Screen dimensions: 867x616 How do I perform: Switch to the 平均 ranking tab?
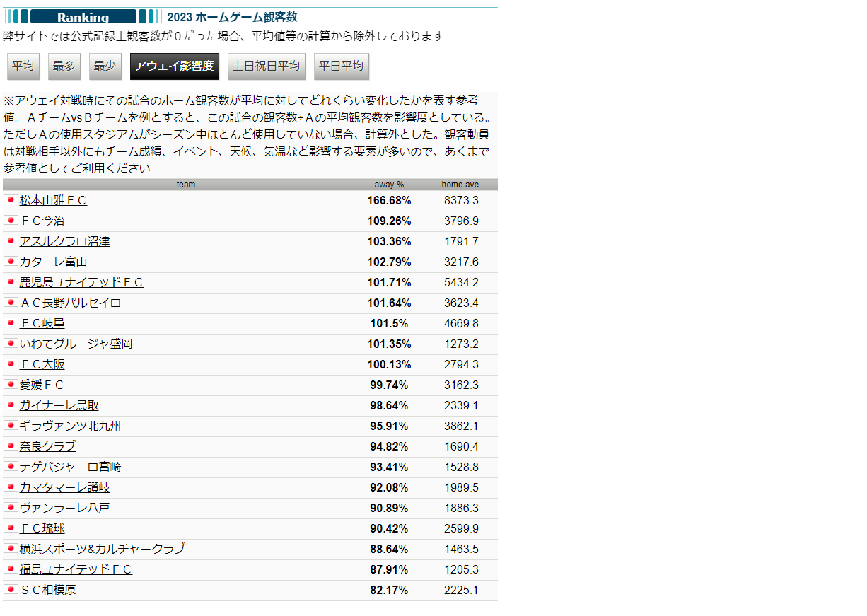pos(23,66)
